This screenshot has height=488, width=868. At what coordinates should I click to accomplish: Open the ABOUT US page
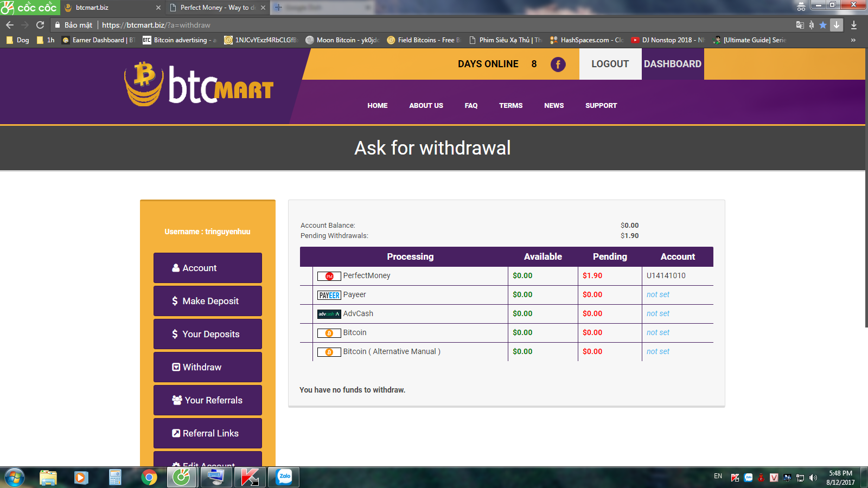(426, 106)
